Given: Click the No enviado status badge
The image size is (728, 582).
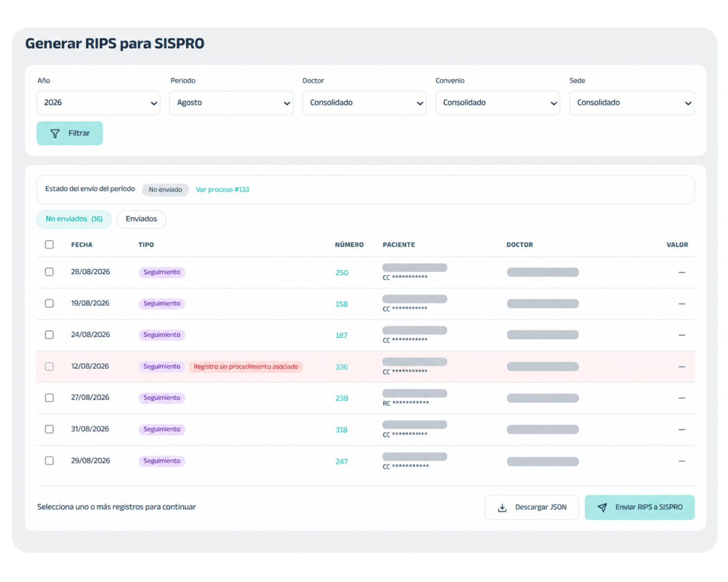Looking at the screenshot, I should click(166, 190).
